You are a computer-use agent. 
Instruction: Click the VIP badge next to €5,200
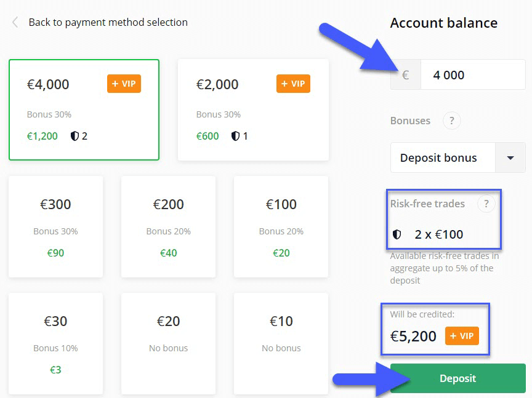[x=462, y=336]
